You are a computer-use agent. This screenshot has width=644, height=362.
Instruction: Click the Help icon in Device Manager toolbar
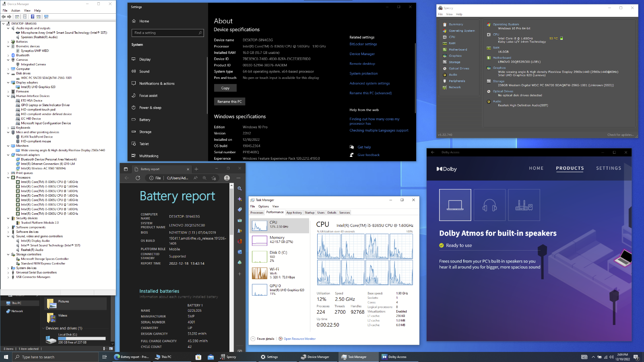[x=32, y=16]
